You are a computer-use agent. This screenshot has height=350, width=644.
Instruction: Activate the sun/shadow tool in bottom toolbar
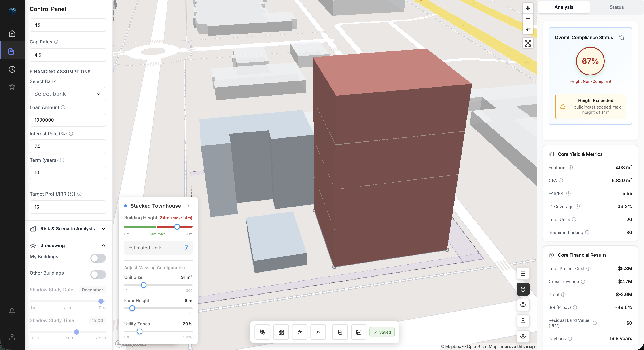click(318, 332)
